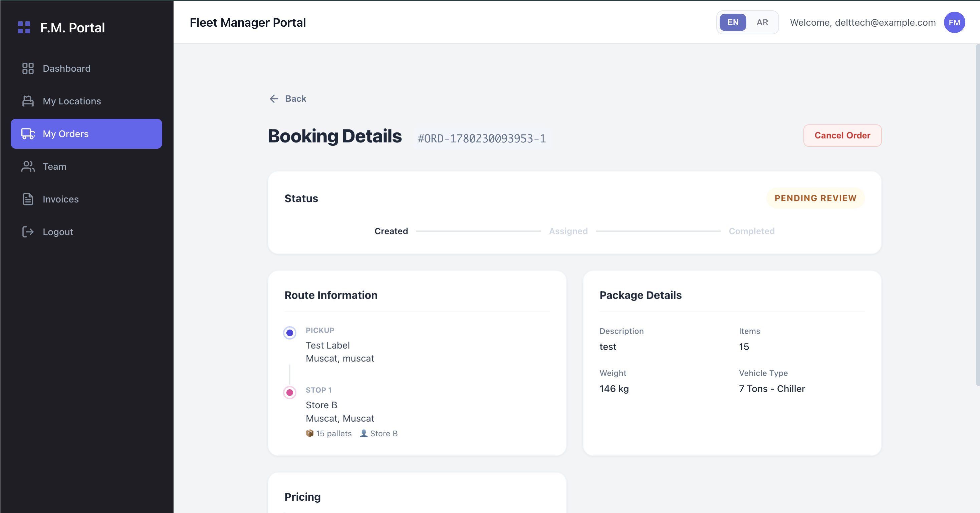Click the truck icon beside My Orders
This screenshot has height=513, width=980.
[x=28, y=134]
